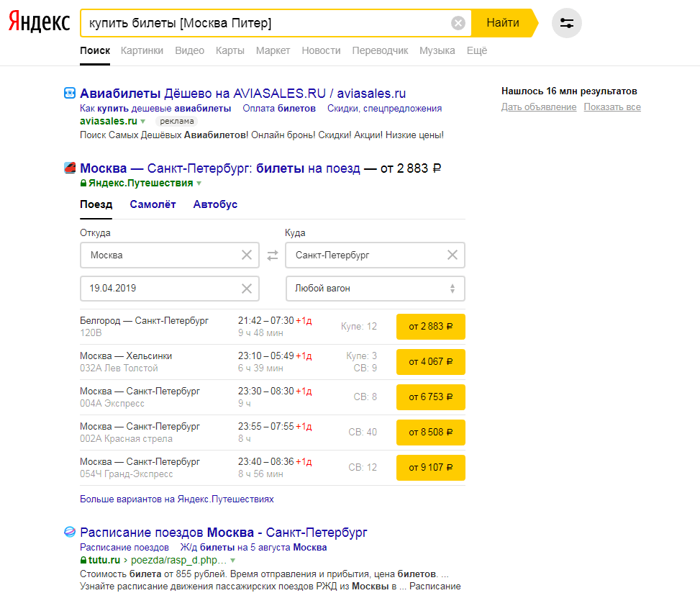Open the Скидки, спецпредложения sitelink
700x593 pixels.
point(384,109)
